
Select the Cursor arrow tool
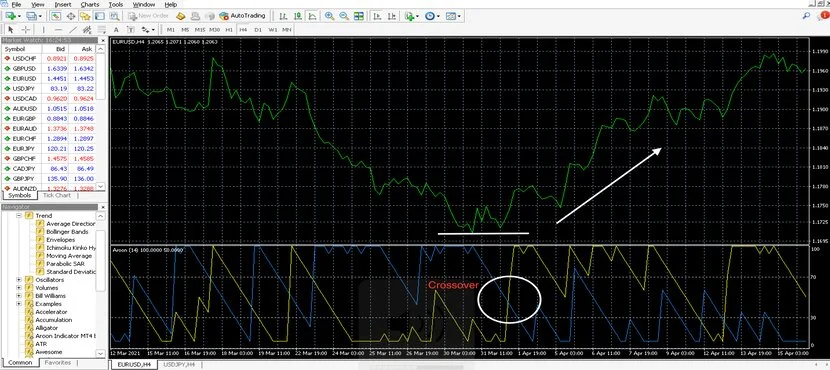click(11, 30)
